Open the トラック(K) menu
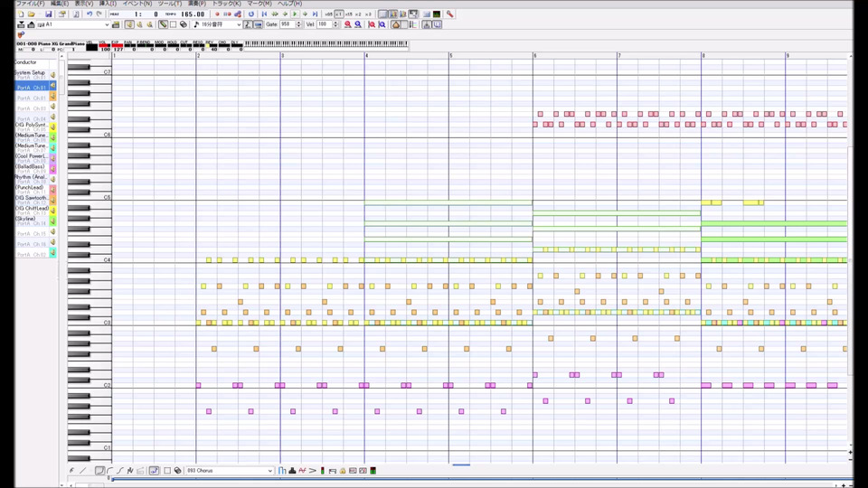The height and width of the screenshot is (488, 868). pyautogui.click(x=226, y=4)
